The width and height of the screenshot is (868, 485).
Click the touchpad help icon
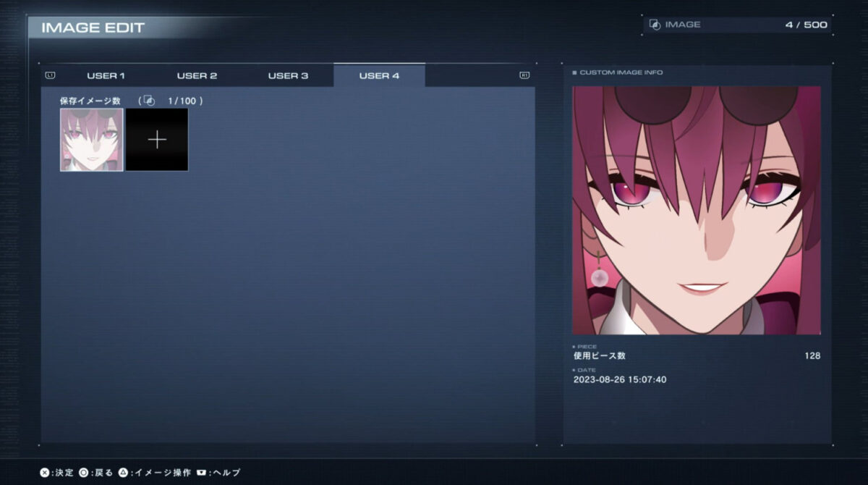[x=201, y=473]
